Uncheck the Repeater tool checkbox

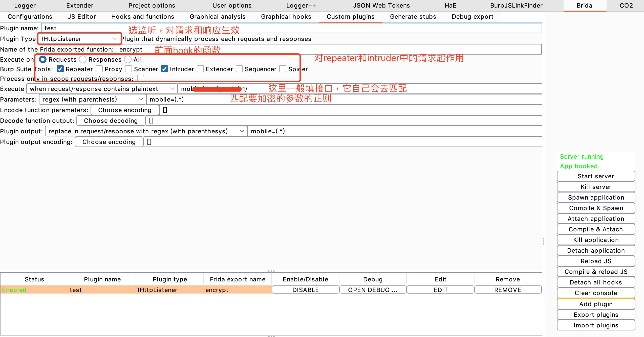60,69
